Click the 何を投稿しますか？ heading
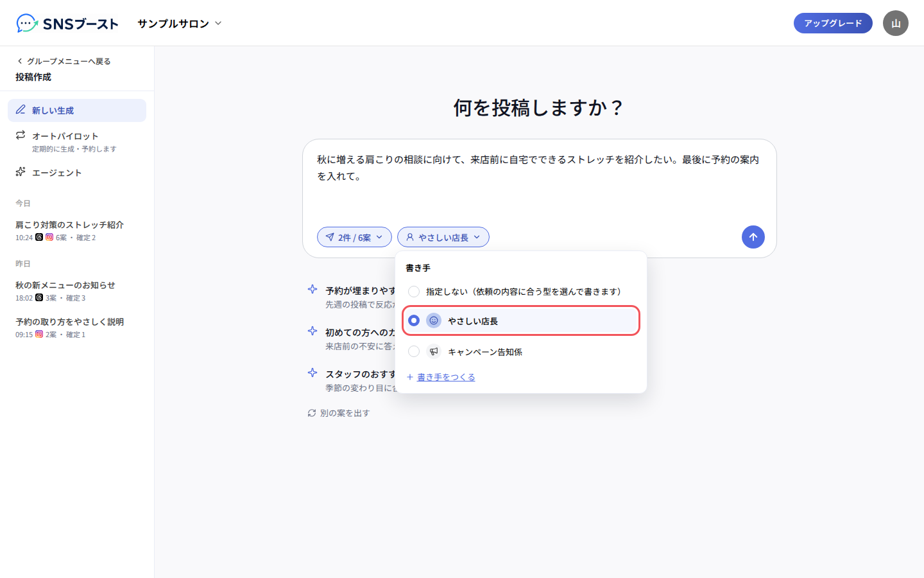The image size is (924, 578). (x=539, y=108)
